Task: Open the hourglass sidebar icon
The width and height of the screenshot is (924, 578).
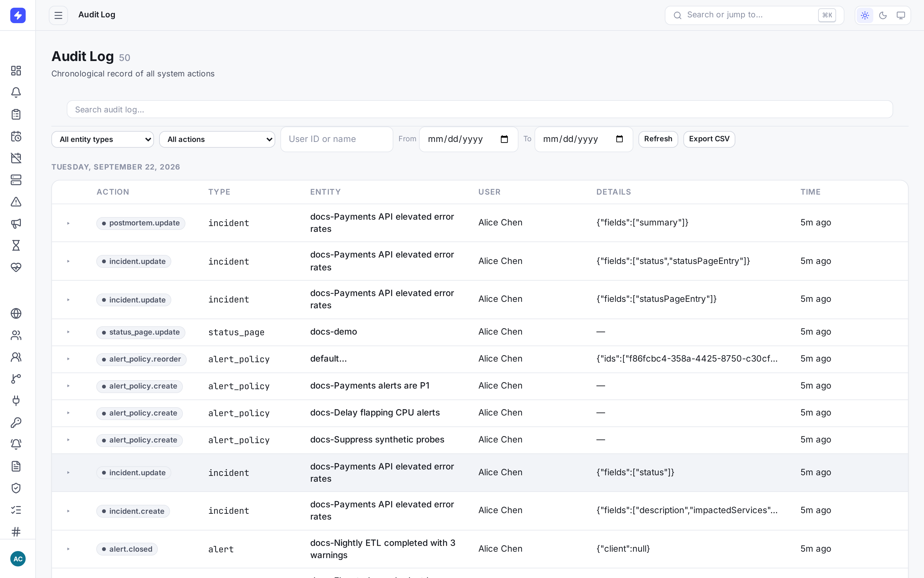Action: 16,245
